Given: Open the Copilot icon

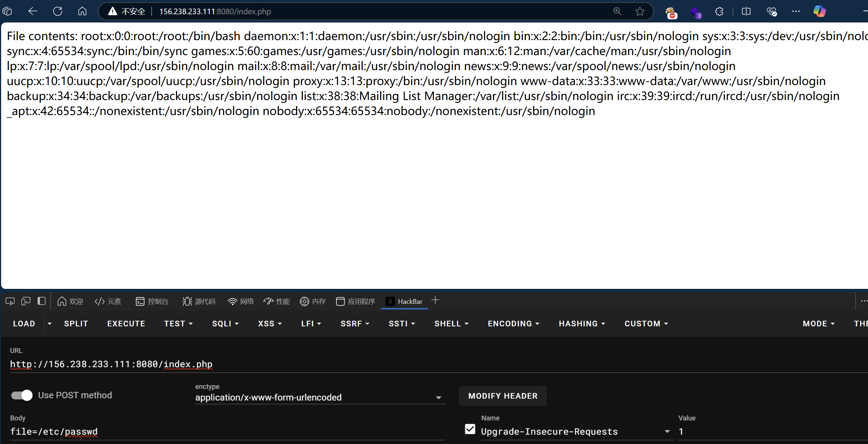Looking at the screenshot, I should [819, 11].
